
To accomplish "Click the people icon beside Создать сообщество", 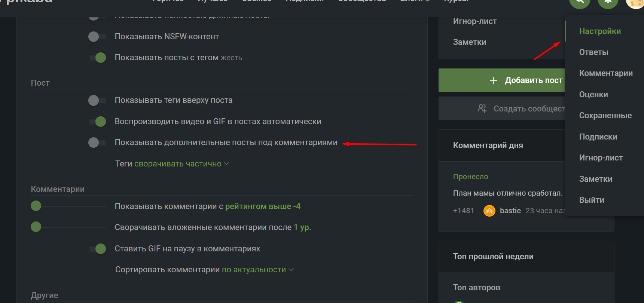I will point(482,108).
